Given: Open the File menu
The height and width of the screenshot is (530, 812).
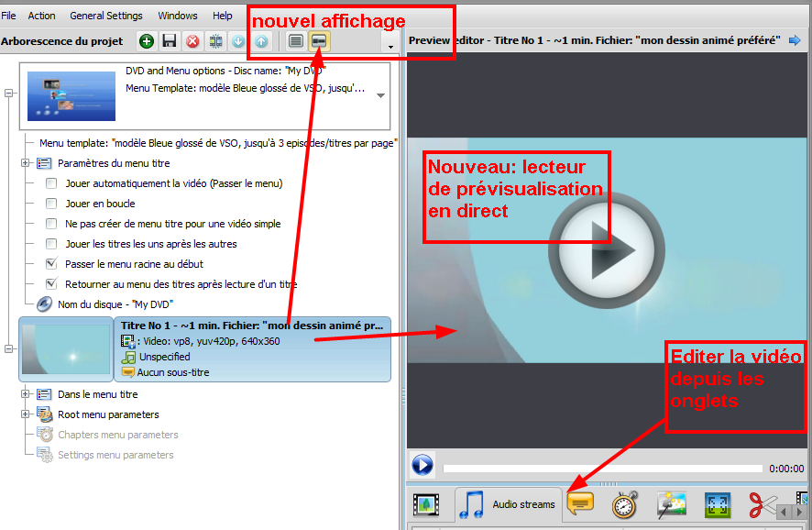Looking at the screenshot, I should pos(8,16).
